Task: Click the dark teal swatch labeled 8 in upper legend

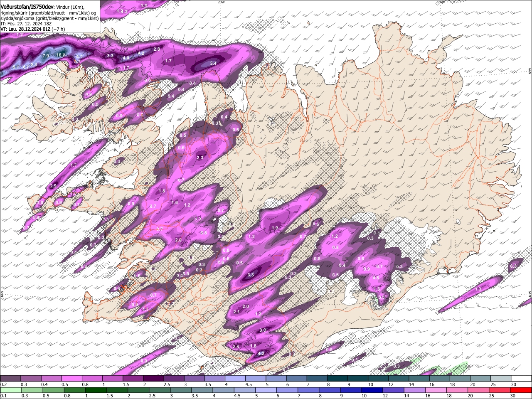Action: (337, 379)
